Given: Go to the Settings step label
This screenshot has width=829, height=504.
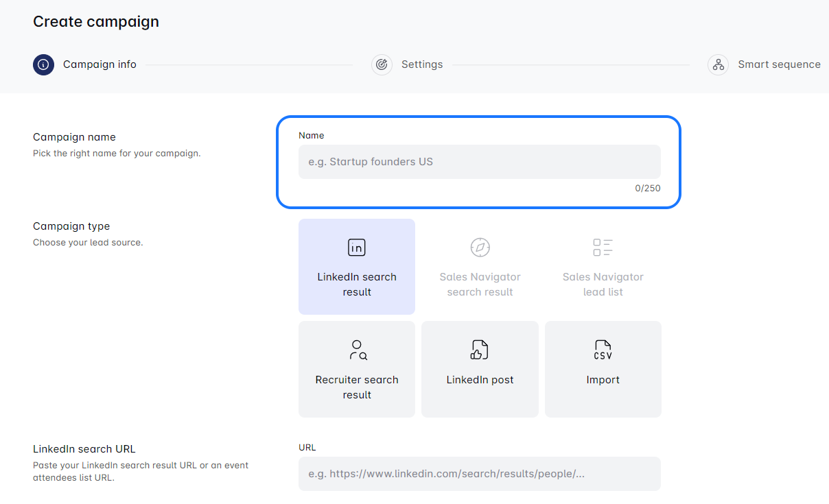Looking at the screenshot, I should [x=422, y=64].
